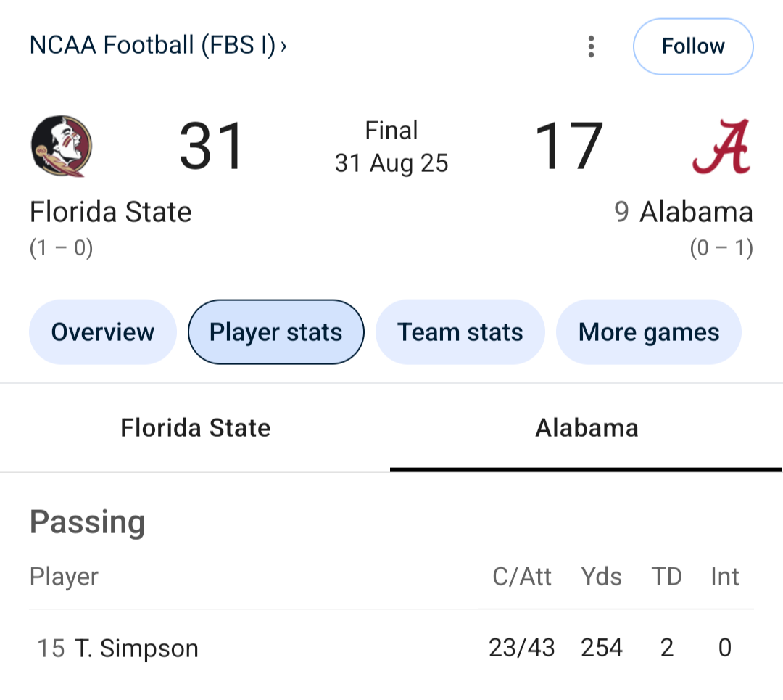The width and height of the screenshot is (783, 700).
Task: Show the More games chip
Action: click(x=648, y=332)
